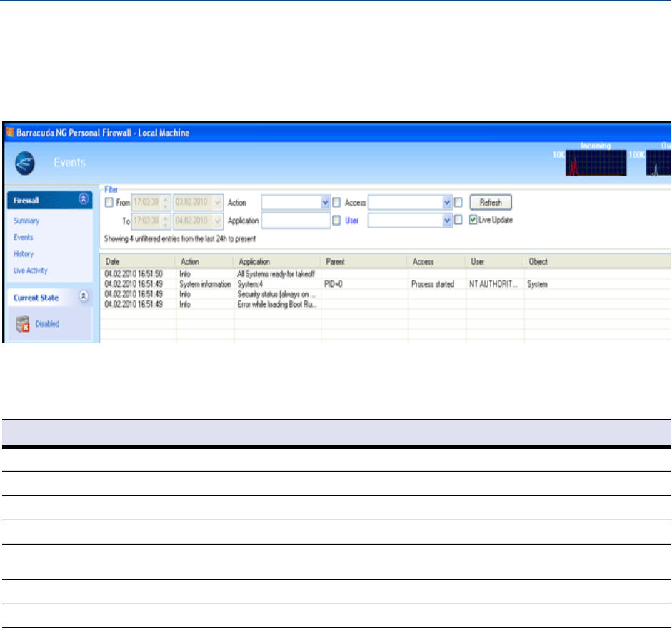This screenshot has height=628, width=672.
Task: Open History in the Firewall sidebar
Action: coord(24,254)
